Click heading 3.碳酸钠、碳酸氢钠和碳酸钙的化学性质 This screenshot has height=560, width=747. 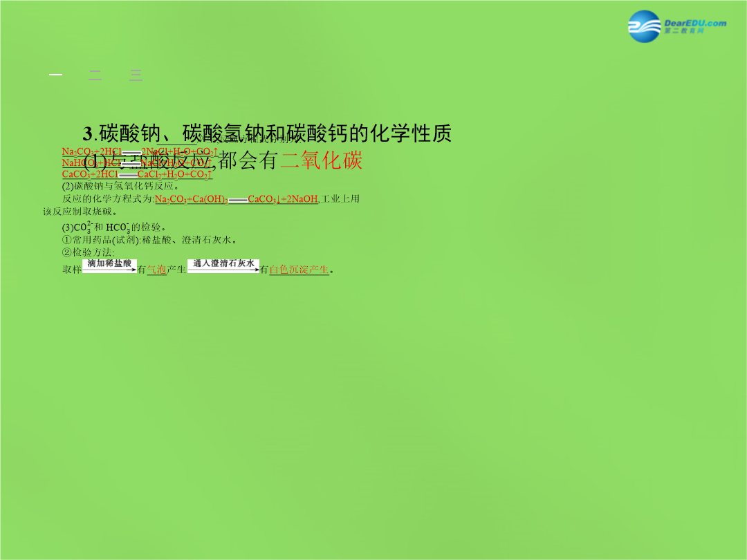pyautogui.click(x=267, y=133)
